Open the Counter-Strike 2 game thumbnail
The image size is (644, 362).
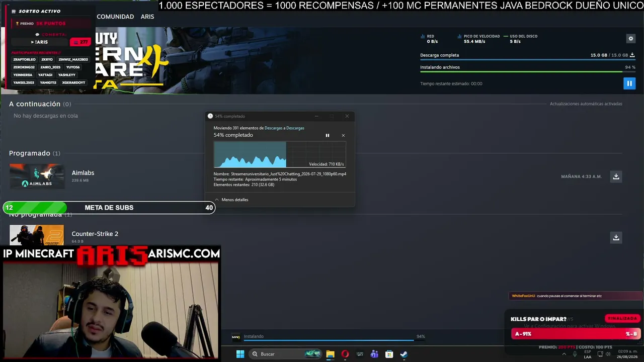(x=37, y=235)
